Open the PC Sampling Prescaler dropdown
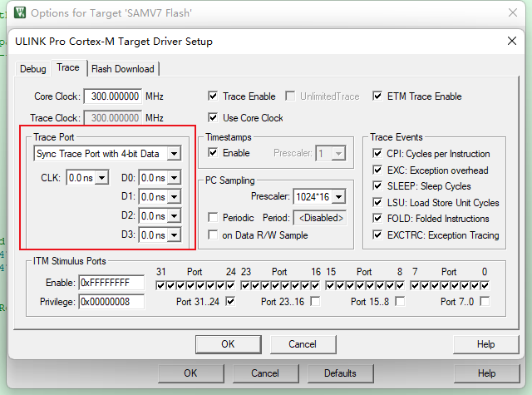The image size is (532, 395). pyautogui.click(x=338, y=197)
